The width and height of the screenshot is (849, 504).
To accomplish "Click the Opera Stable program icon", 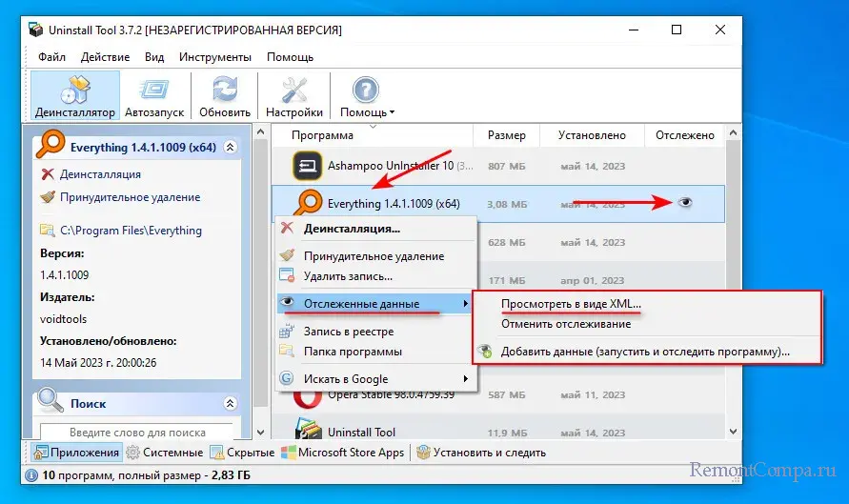I will (307, 394).
